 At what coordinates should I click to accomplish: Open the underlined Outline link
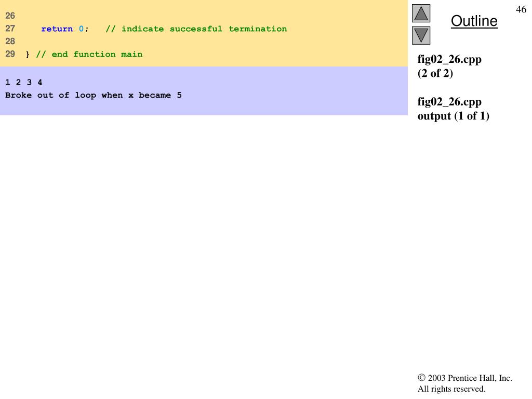pyautogui.click(x=474, y=21)
